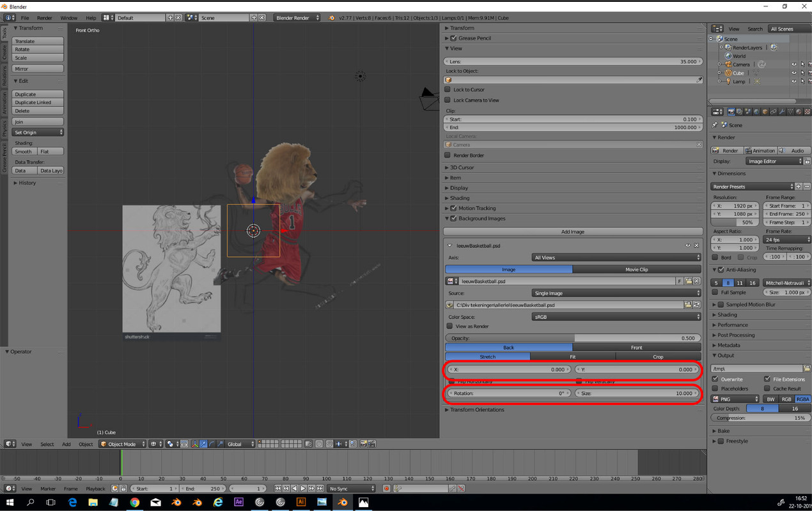The image size is (812, 511).
Task: Open the Render properties tab icon
Action: (731, 112)
